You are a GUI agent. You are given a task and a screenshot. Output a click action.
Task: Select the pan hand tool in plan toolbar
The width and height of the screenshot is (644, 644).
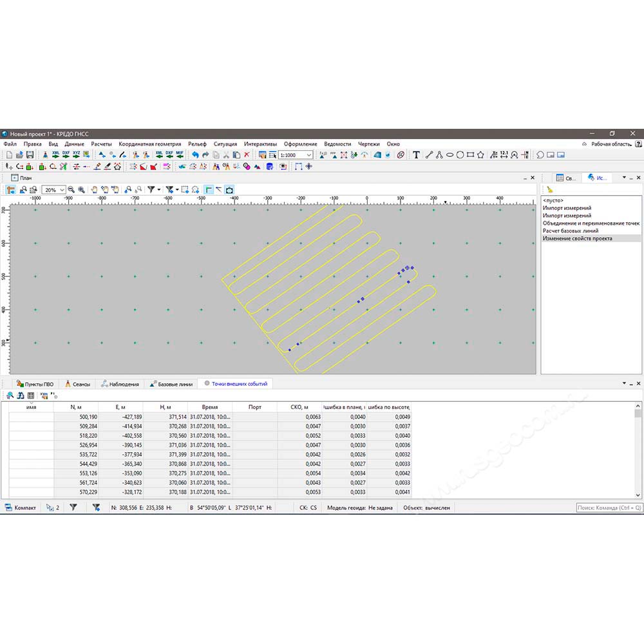[x=94, y=190]
